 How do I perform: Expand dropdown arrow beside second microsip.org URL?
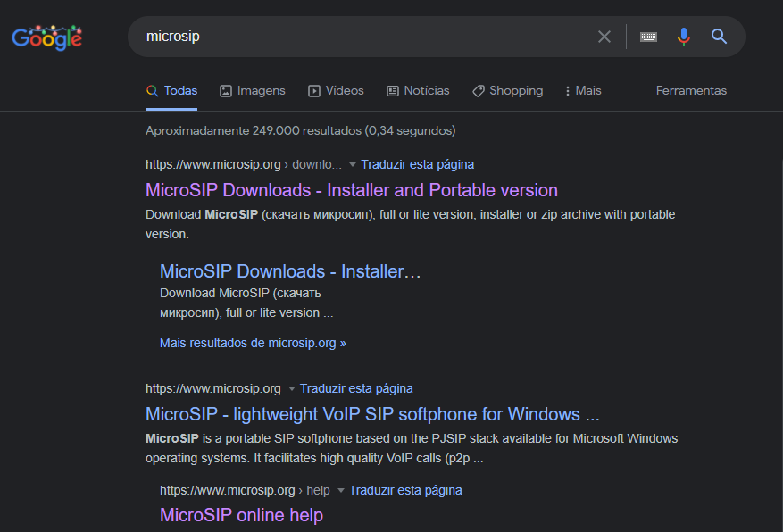pos(291,389)
